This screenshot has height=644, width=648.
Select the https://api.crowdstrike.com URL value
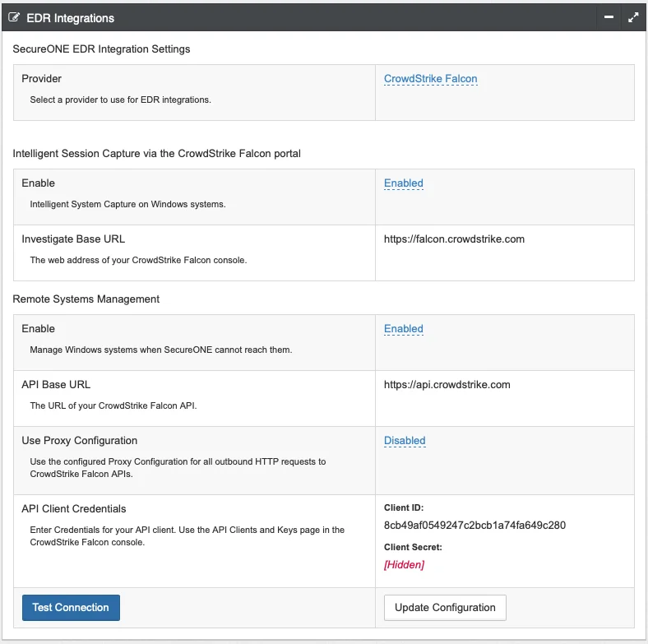coord(447,384)
